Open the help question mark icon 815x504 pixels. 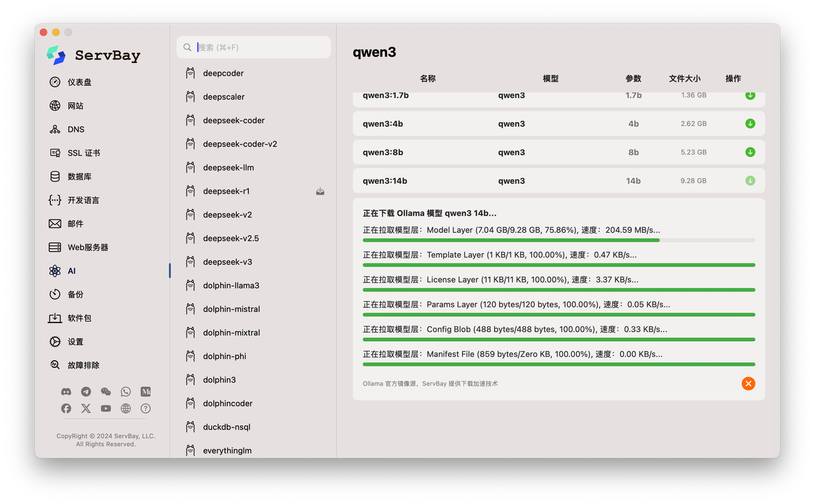[146, 409]
